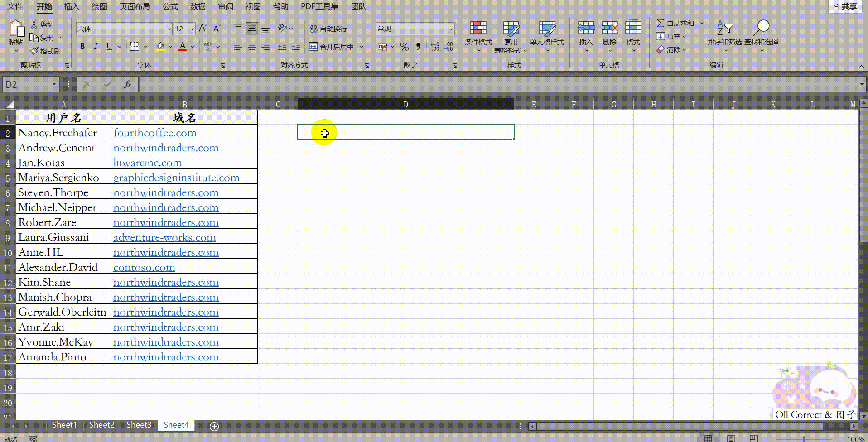
Task: Switch to the Sheet1 tab
Action: pos(64,425)
